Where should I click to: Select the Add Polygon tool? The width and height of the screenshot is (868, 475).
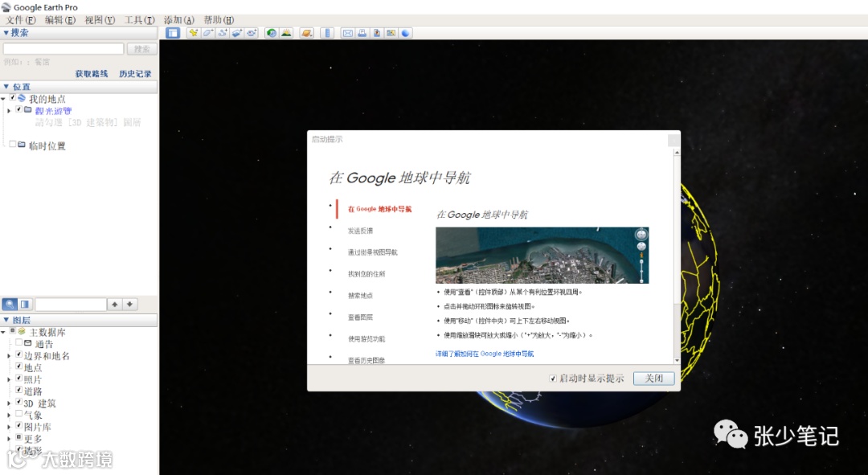pos(207,33)
